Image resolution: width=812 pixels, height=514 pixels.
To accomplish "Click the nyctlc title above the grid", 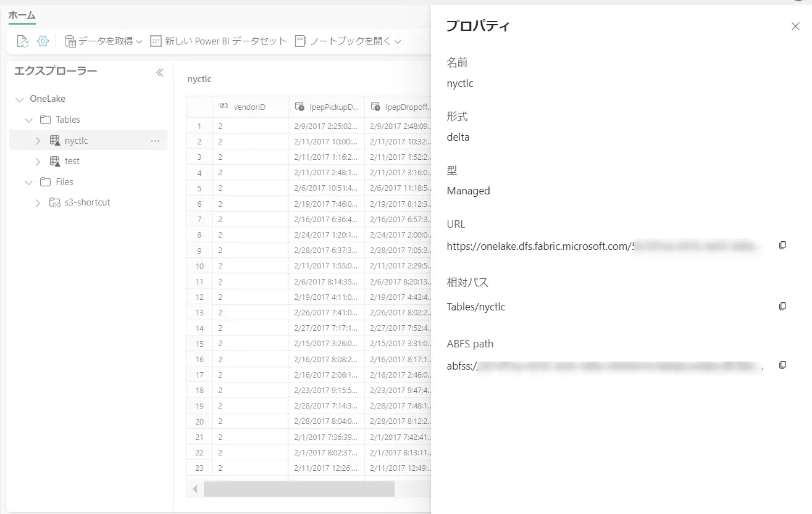I will [x=199, y=80].
